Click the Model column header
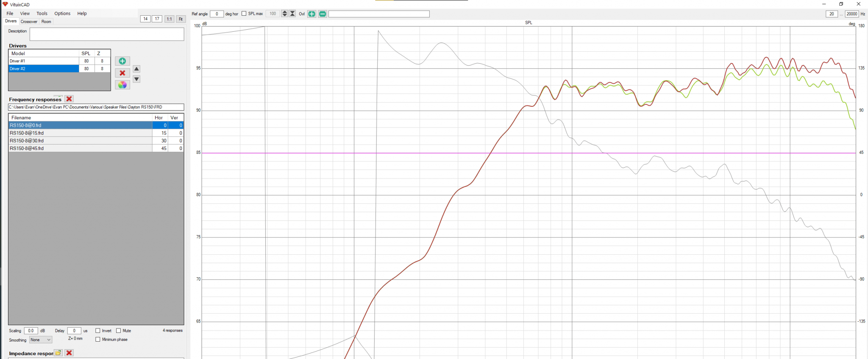 pos(44,53)
